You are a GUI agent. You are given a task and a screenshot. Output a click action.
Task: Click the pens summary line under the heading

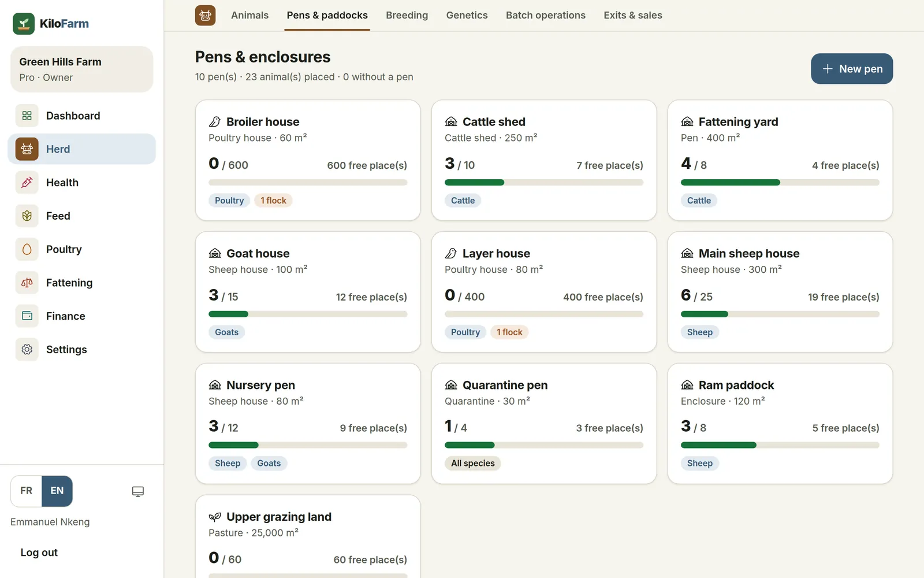304,77
